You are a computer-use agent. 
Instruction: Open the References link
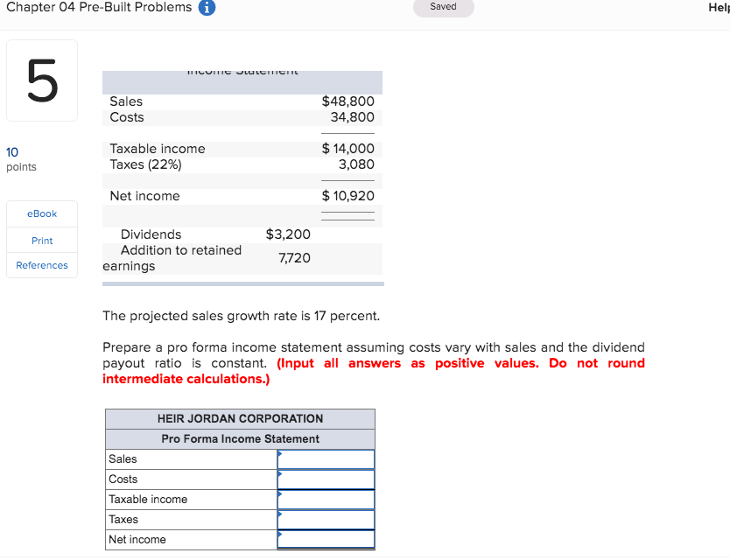[x=41, y=265]
